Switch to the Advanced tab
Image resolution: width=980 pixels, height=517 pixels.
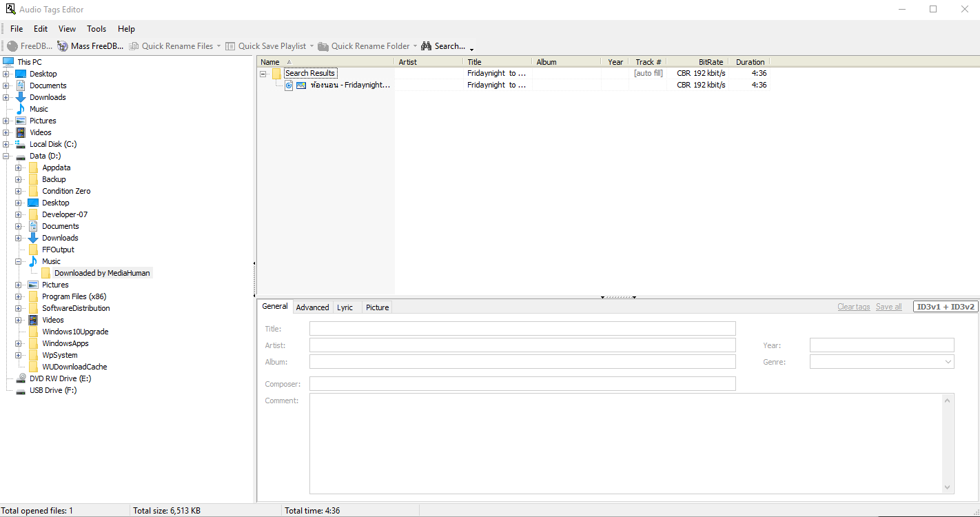coord(312,307)
